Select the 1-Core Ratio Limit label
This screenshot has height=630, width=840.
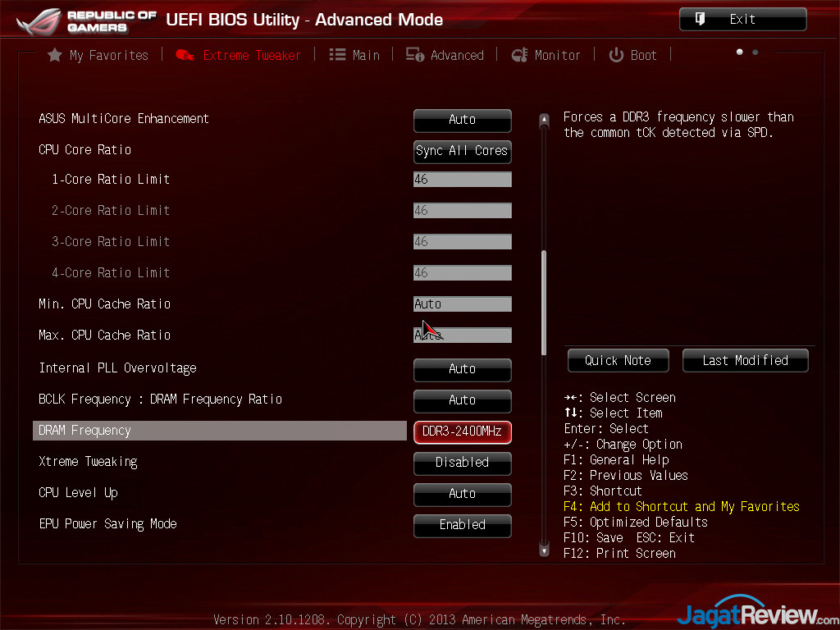(x=111, y=179)
